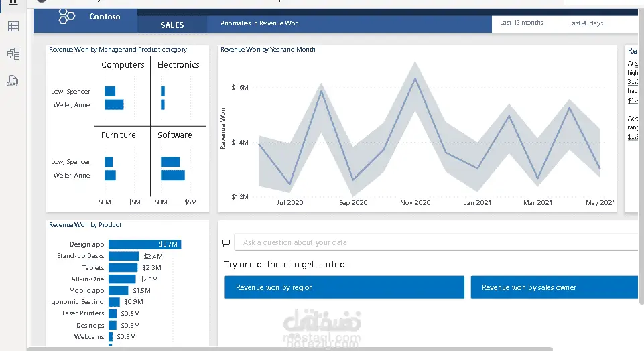Screen dimensions: 644x351
Task: Click the $1.6M axis value
Action: 240,88
